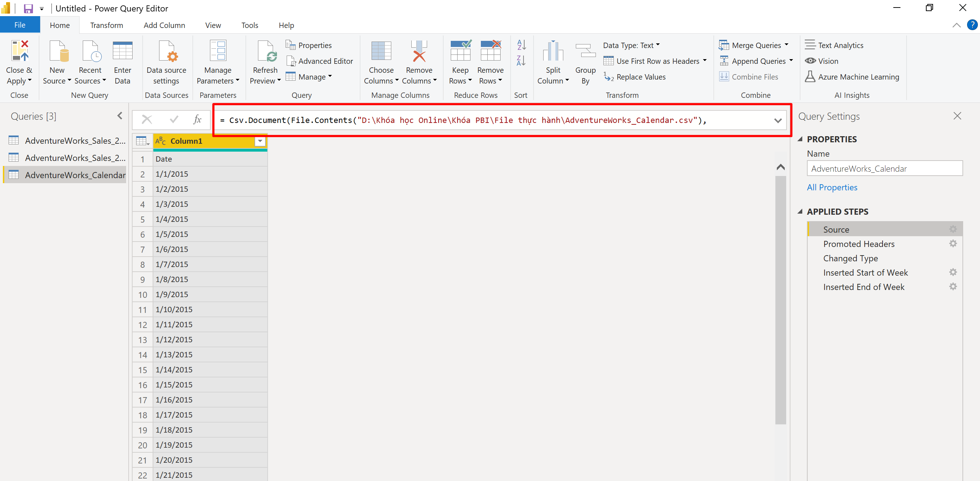This screenshot has width=980, height=481.
Task: Open settings gear for Promoted Headers step
Action: pyautogui.click(x=953, y=243)
